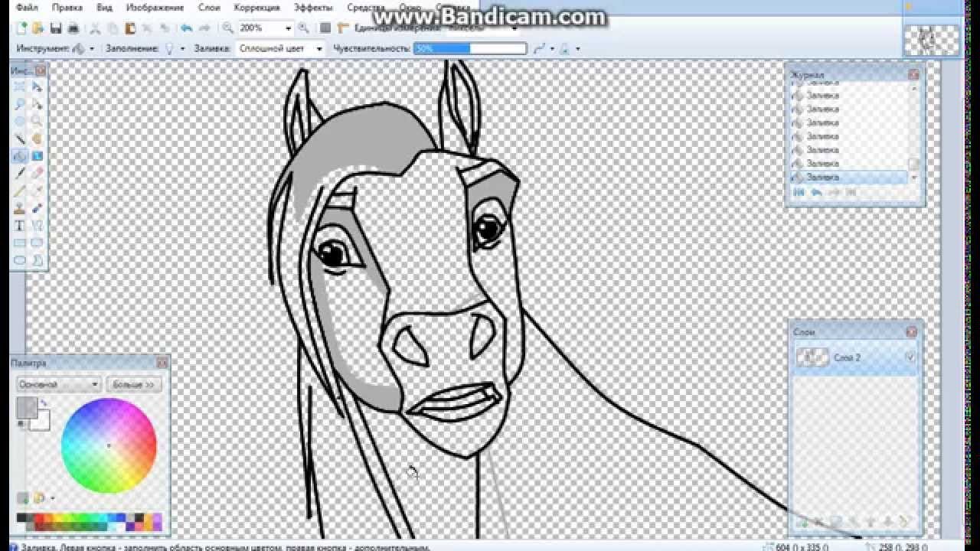Select the last Заливка entry in history
The width and height of the screenshot is (980, 551).
[x=823, y=177]
